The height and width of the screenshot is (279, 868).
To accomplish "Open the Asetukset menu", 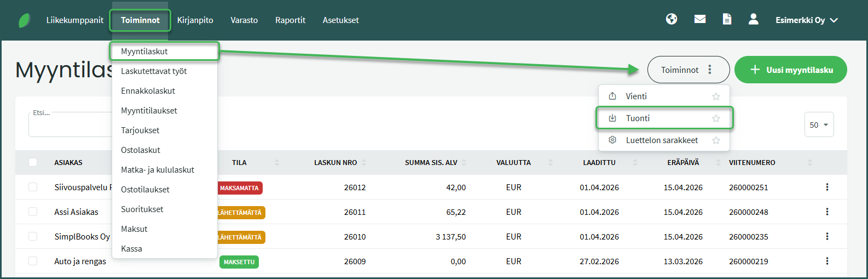I will [x=341, y=20].
